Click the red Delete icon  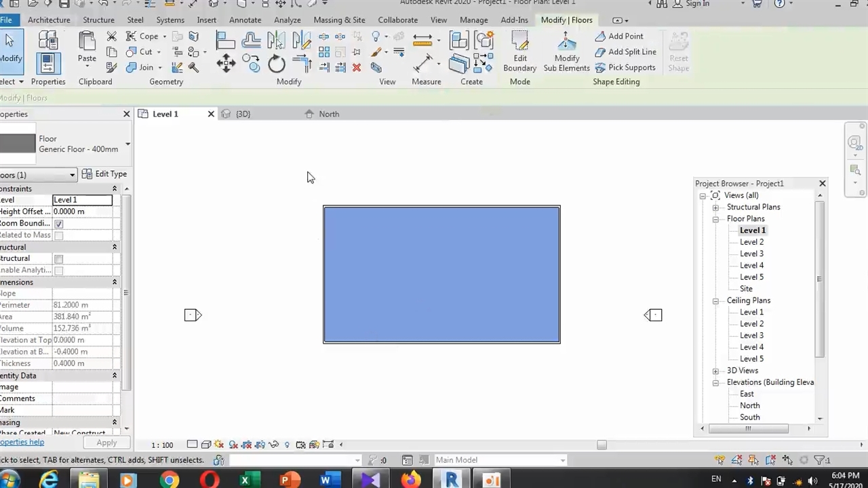357,67
